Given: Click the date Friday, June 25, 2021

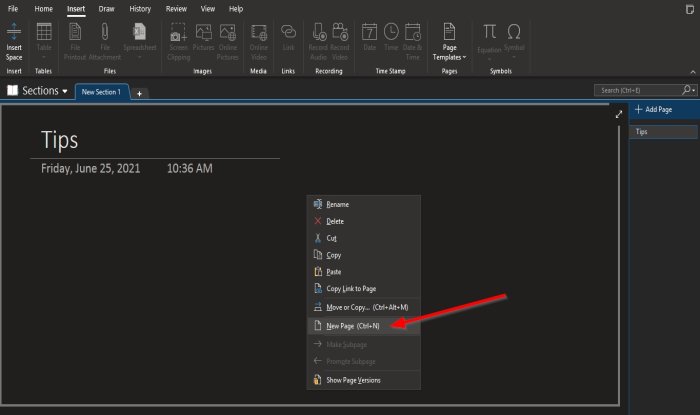Looking at the screenshot, I should point(91,169).
